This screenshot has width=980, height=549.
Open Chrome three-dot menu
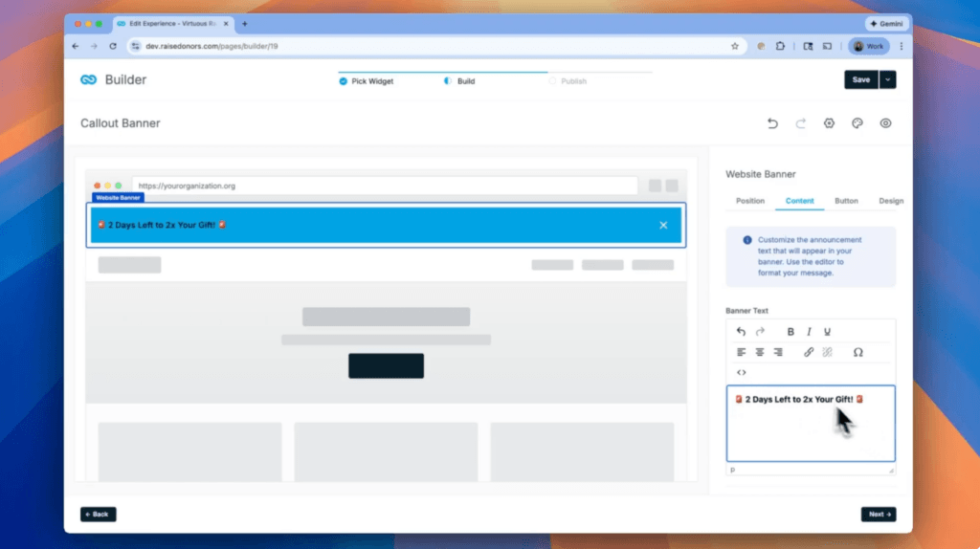902,46
